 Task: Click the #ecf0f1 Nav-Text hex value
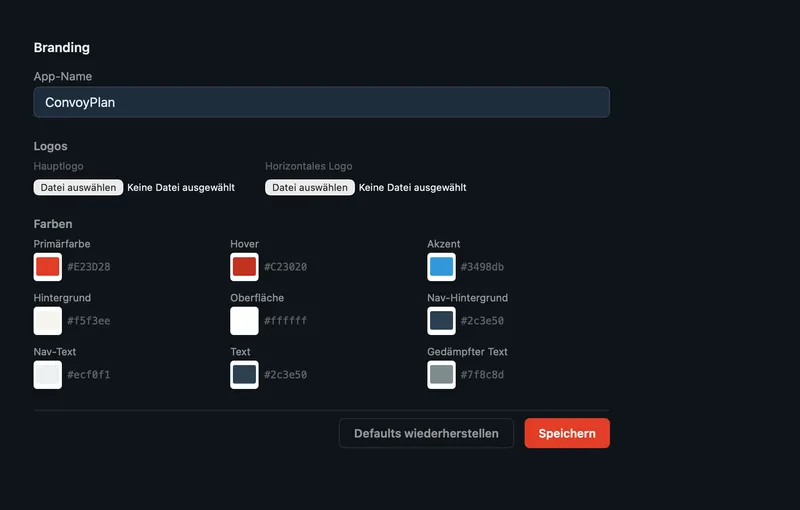pos(89,375)
